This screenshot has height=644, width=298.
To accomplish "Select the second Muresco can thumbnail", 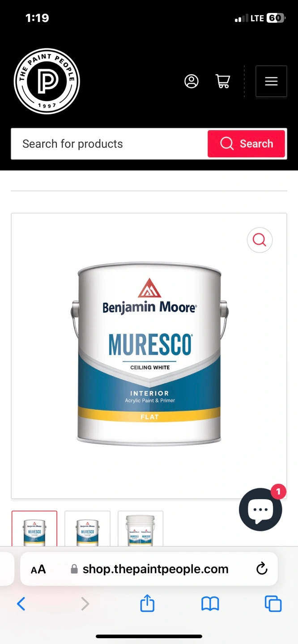I will click(x=87, y=529).
